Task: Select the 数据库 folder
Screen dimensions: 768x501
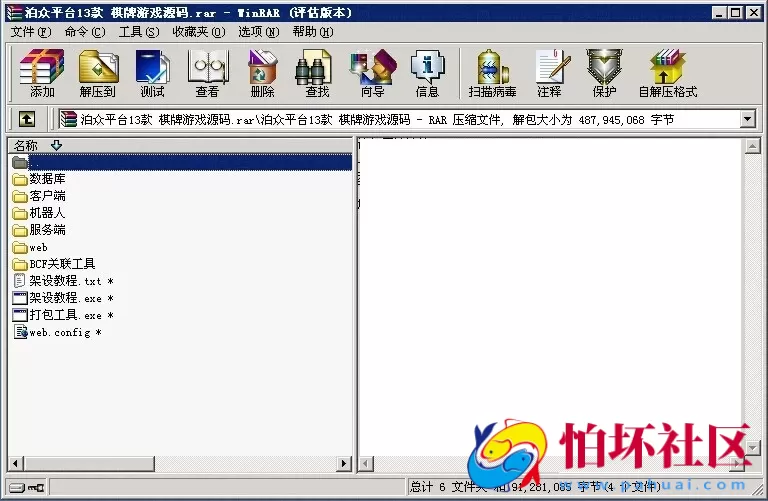Action: tap(47, 179)
